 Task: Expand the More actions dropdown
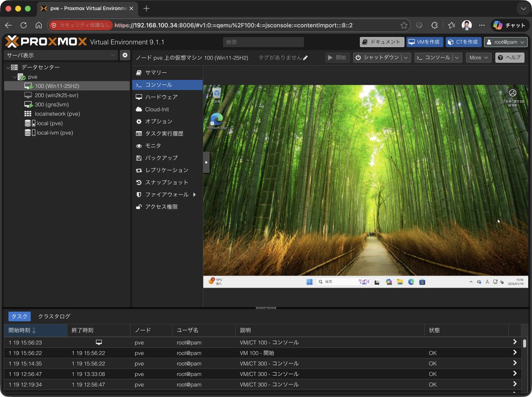point(478,58)
